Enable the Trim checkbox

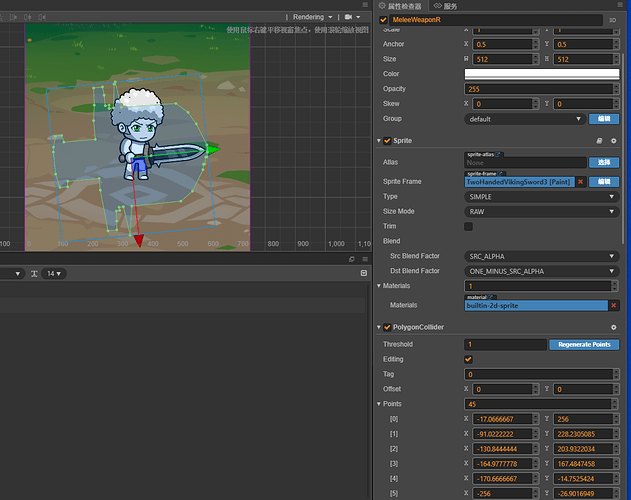[468, 226]
